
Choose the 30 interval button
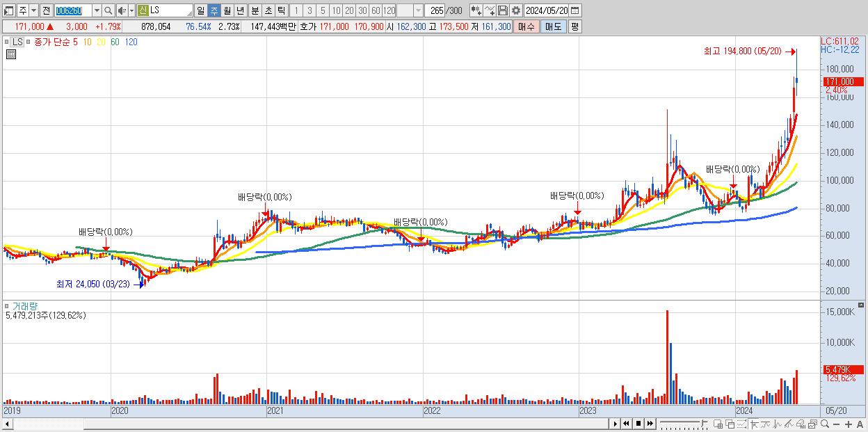coord(362,10)
